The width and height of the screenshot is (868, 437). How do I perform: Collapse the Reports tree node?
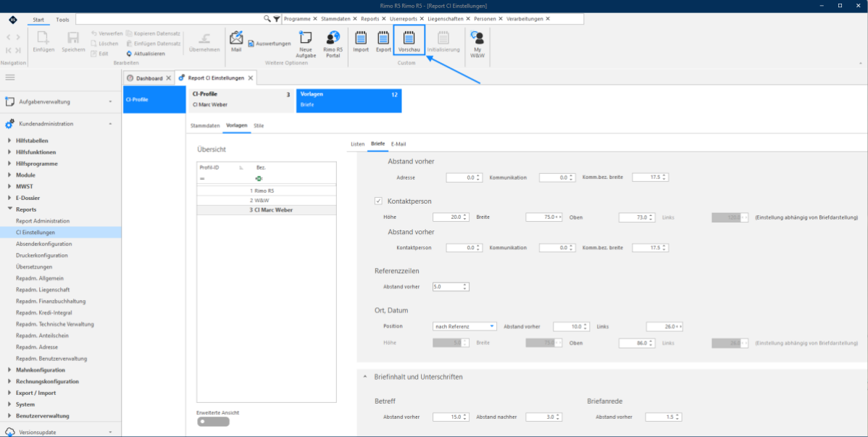click(9, 209)
